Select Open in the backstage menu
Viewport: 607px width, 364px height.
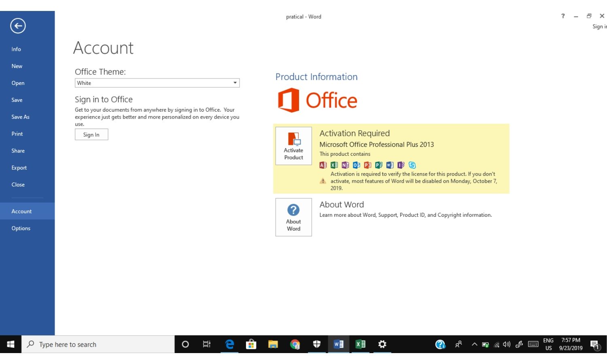pyautogui.click(x=18, y=83)
